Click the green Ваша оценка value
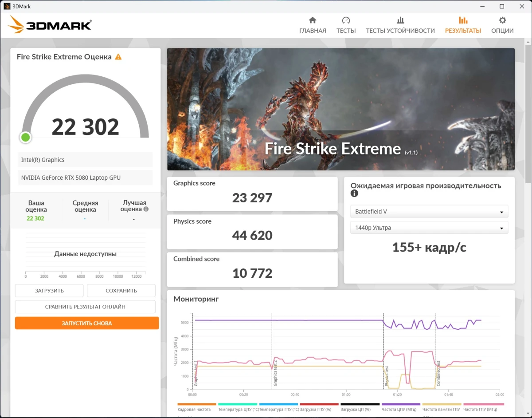Image resolution: width=532 pixels, height=418 pixels. click(x=35, y=218)
